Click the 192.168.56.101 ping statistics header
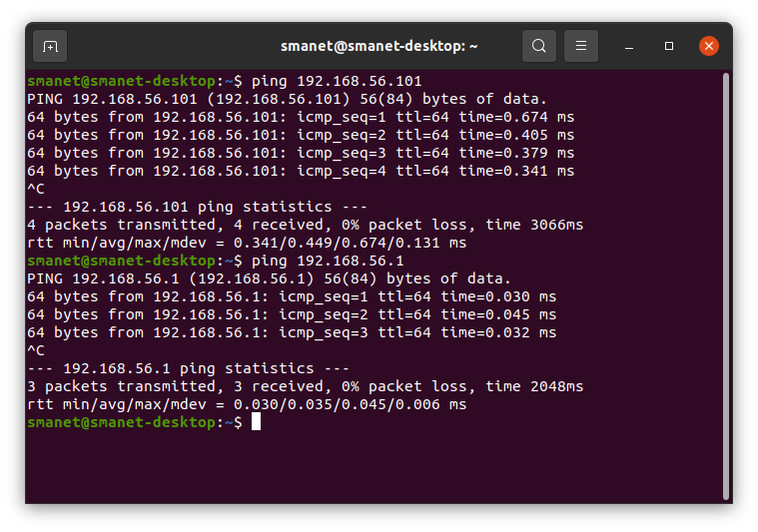The image size is (758, 532). pyautogui.click(x=197, y=208)
